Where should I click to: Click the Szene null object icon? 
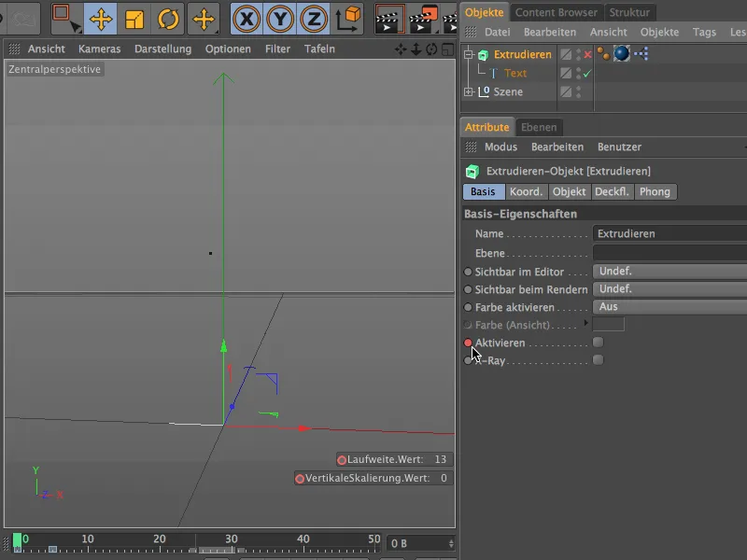click(x=484, y=91)
